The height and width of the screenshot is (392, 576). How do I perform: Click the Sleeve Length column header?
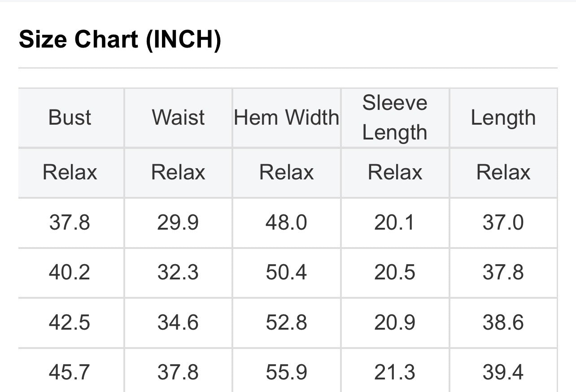click(395, 118)
